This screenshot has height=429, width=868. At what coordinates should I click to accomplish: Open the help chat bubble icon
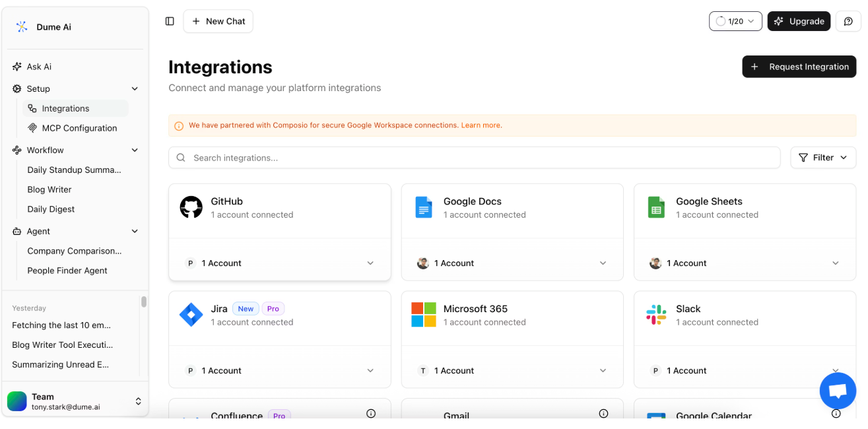[x=848, y=21]
